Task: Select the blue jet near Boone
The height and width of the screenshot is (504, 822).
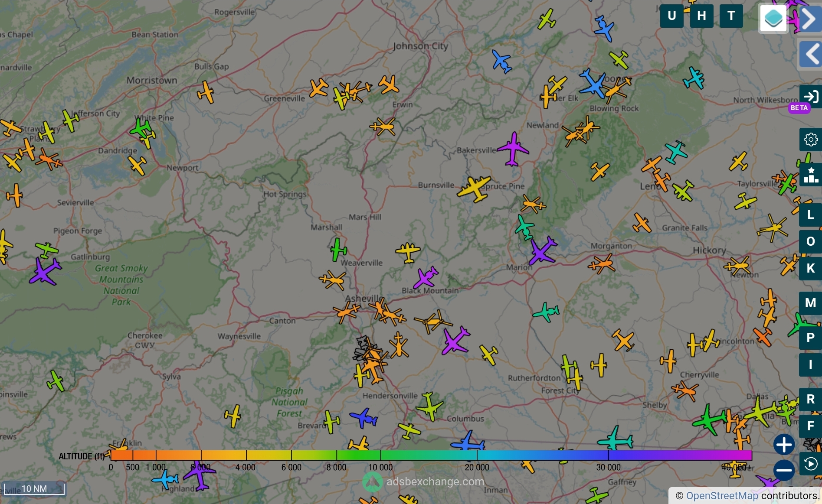Action: click(593, 83)
